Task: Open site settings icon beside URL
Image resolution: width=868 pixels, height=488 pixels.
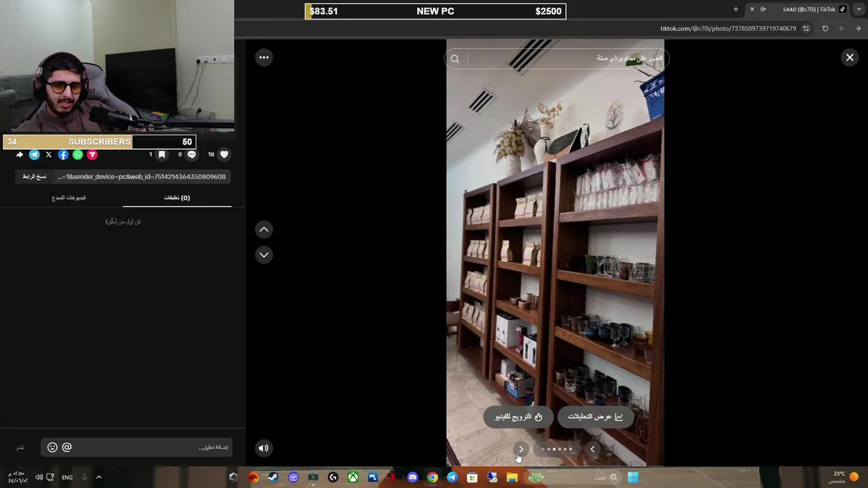Action: 806,28
